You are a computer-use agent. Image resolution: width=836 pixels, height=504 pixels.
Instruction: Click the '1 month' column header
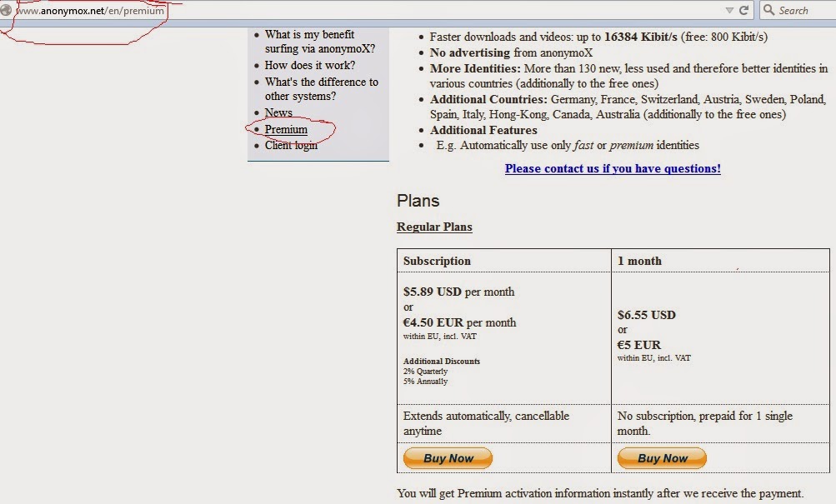click(x=639, y=261)
